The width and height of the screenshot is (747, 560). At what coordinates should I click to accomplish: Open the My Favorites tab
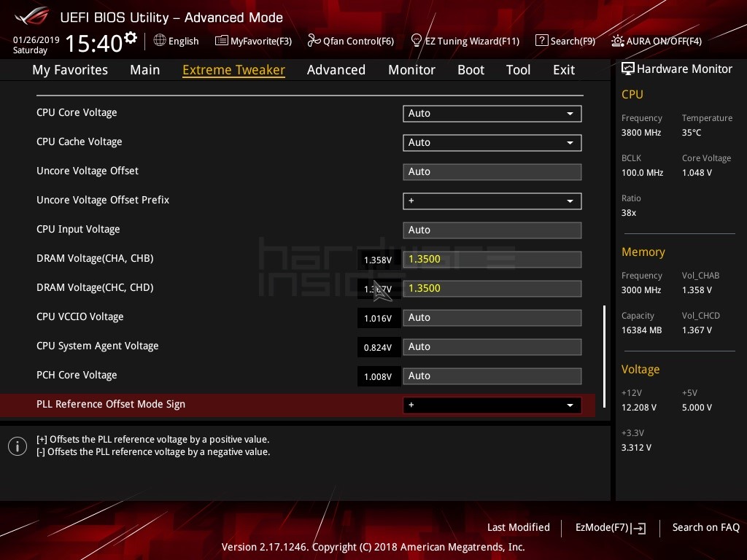(70, 70)
